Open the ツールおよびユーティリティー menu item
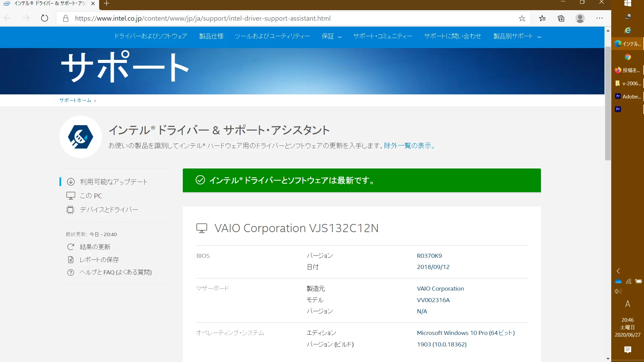644x362 pixels. coord(273,37)
